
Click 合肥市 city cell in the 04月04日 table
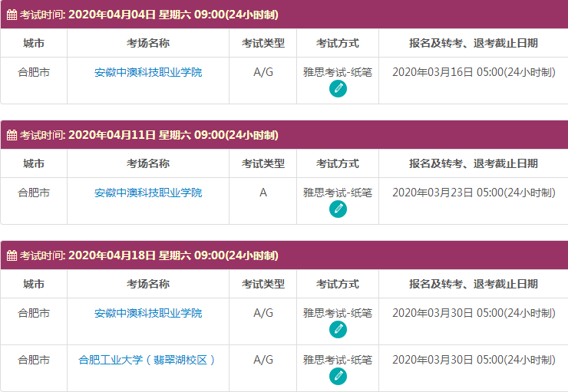coord(34,72)
